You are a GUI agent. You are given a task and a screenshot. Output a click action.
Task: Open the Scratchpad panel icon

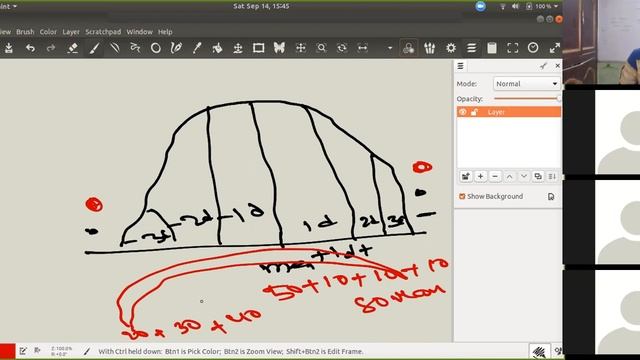point(492,48)
